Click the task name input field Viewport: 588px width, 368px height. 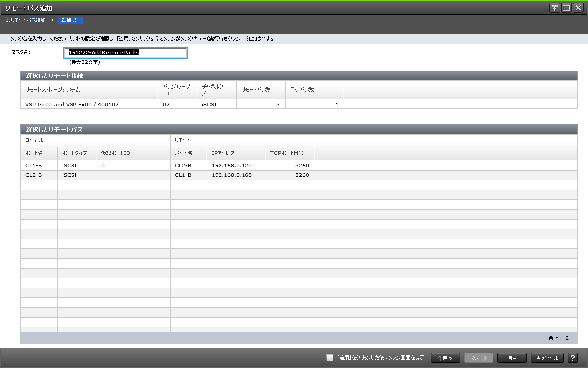point(125,53)
